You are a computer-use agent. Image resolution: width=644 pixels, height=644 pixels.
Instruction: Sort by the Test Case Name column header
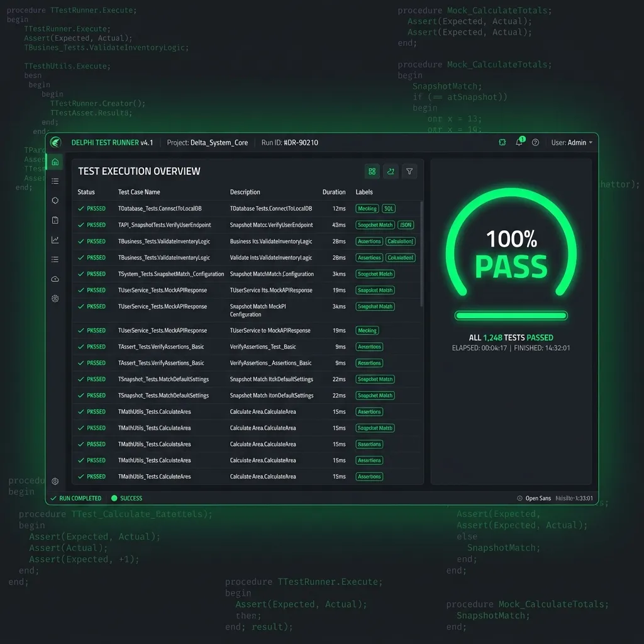139,192
